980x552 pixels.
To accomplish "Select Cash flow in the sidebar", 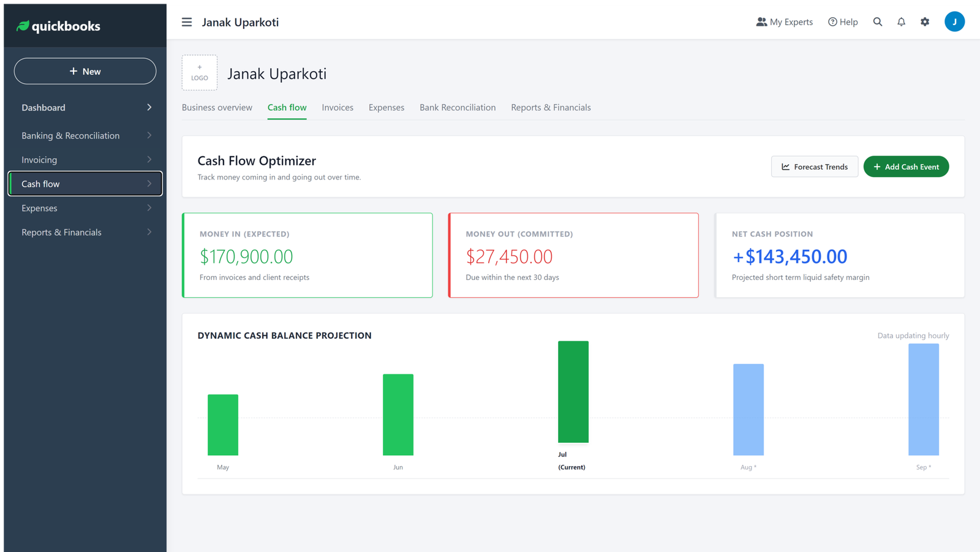I will 85,184.
